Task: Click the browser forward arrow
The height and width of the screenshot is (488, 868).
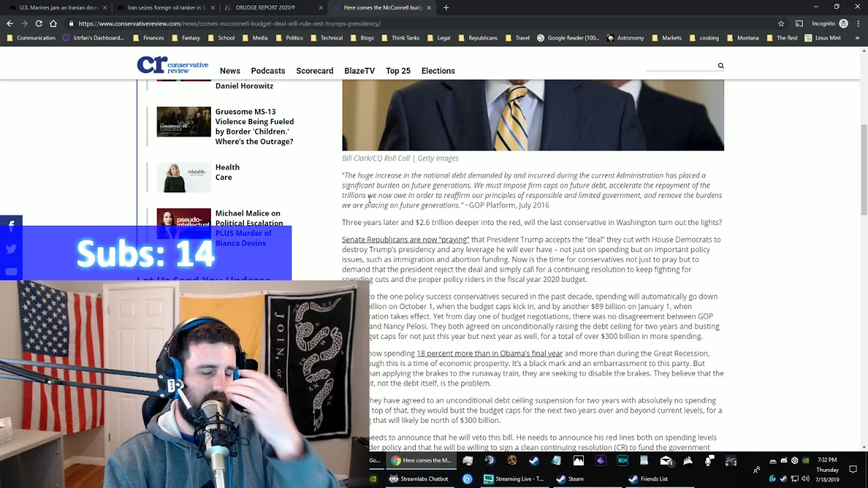Action: [24, 23]
